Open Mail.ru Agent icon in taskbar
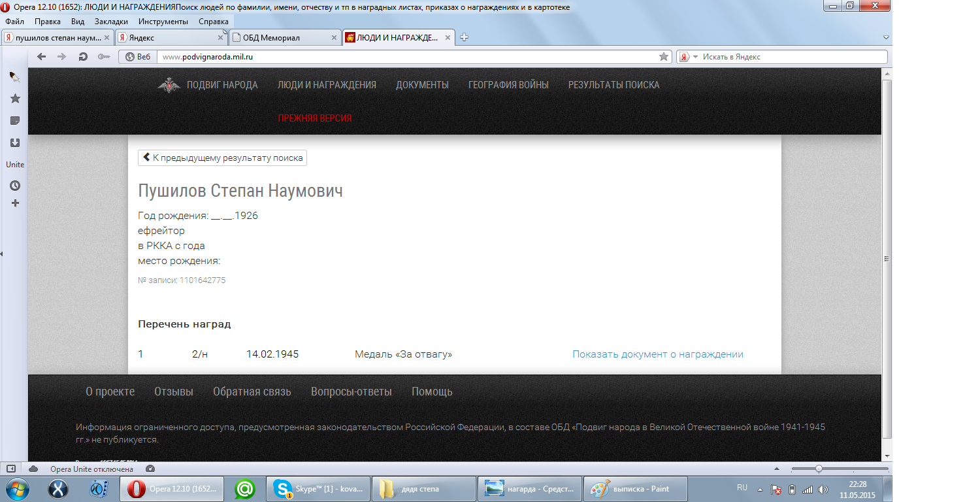980x502 pixels. coord(245,488)
